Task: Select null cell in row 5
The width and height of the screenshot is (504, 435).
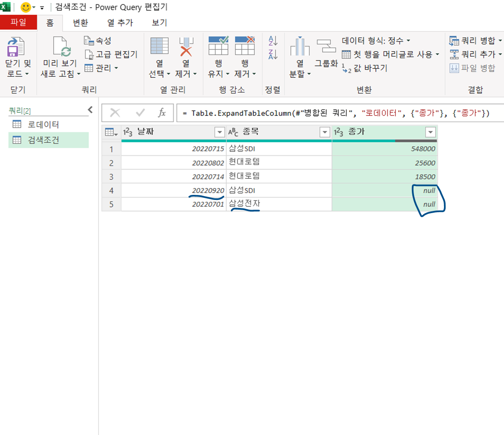Action: [385, 204]
